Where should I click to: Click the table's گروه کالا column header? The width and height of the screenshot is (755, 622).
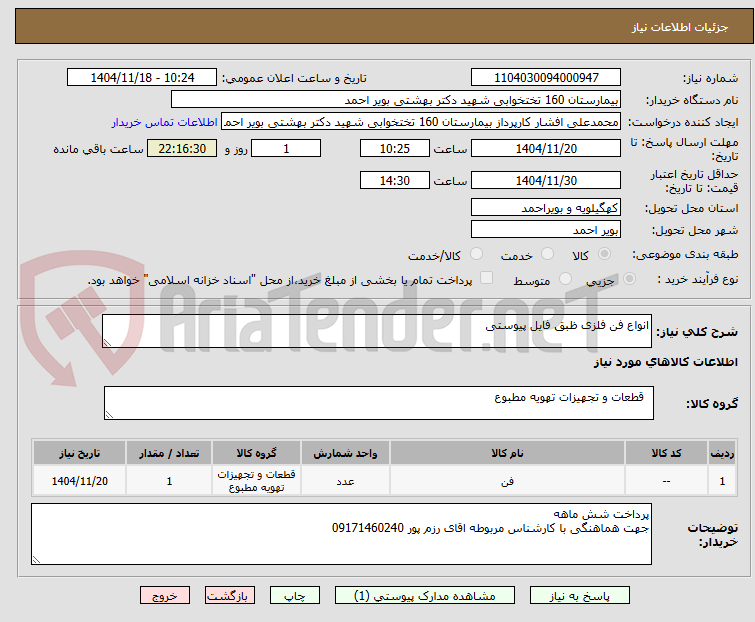coord(256,453)
